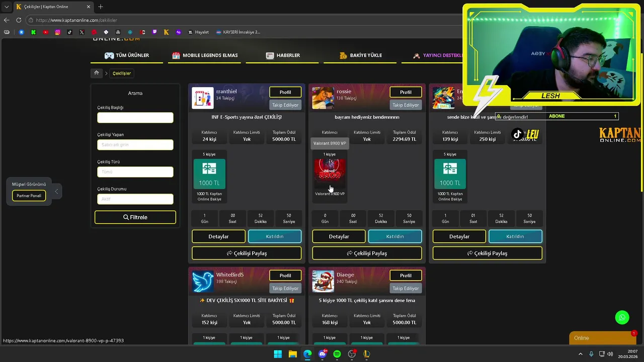Open League of Legends taskbar icon
The image size is (644, 362).
367,354
